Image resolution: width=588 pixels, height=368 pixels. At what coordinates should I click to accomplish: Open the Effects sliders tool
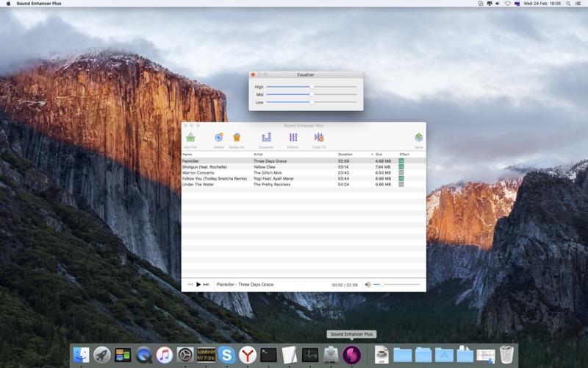pyautogui.click(x=293, y=137)
